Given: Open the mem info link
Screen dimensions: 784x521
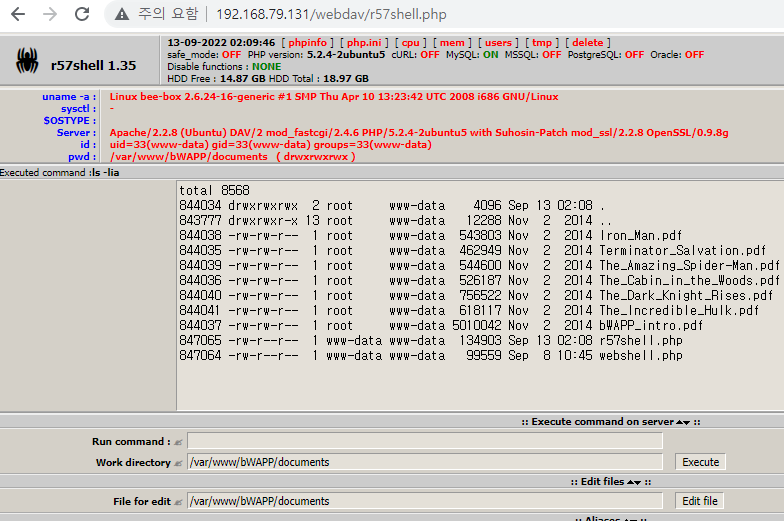Looking at the screenshot, I should [x=452, y=42].
